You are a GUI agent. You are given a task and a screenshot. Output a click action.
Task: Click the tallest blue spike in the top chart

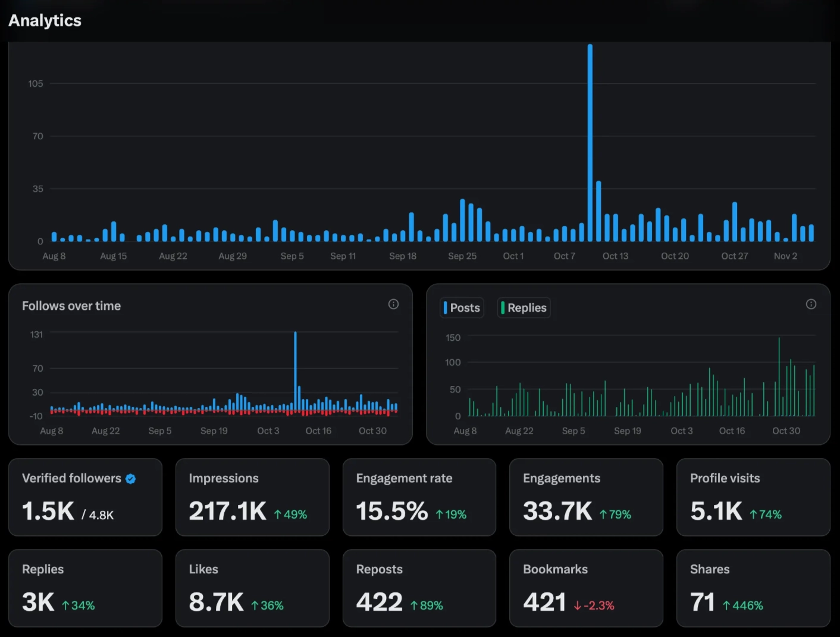tap(590, 143)
